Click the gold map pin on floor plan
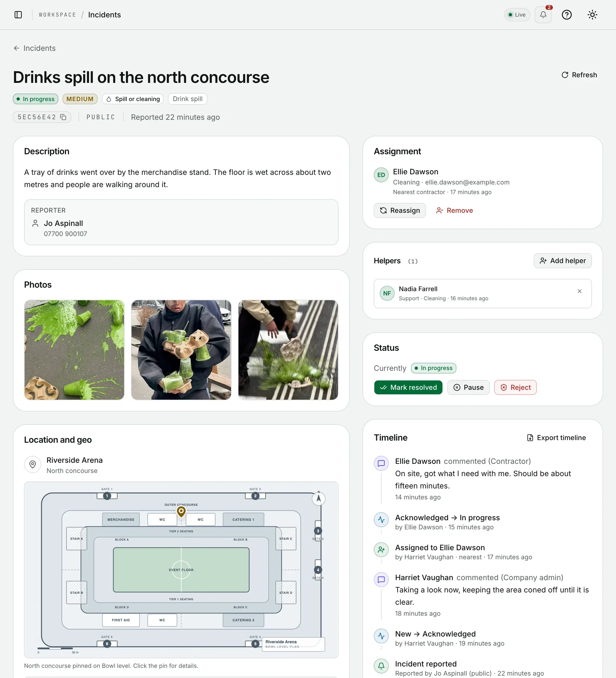The image size is (616, 678). pyautogui.click(x=181, y=511)
